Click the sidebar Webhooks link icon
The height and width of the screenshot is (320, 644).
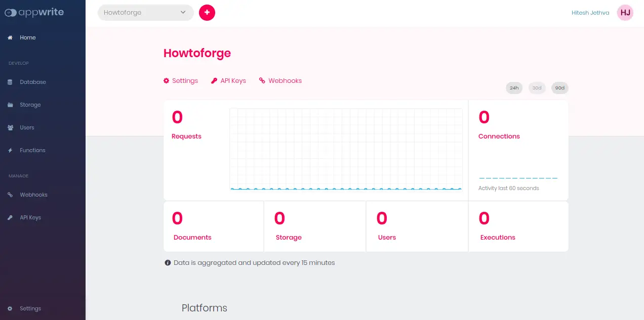[10, 195]
